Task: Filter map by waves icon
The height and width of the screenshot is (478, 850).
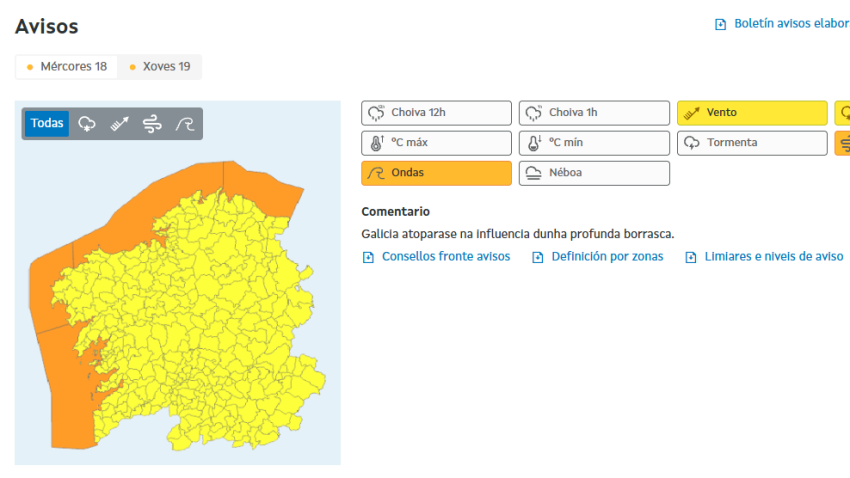Action: pyautogui.click(x=185, y=124)
